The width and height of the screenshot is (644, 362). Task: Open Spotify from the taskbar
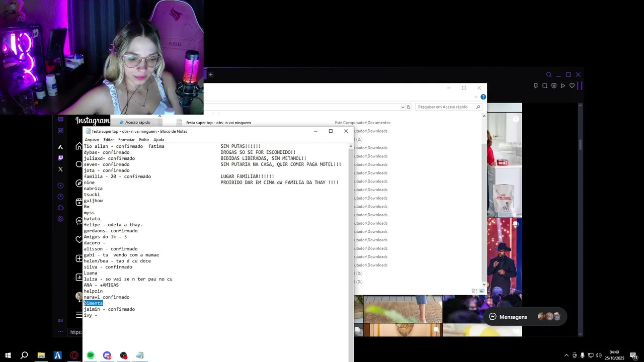coord(91,355)
